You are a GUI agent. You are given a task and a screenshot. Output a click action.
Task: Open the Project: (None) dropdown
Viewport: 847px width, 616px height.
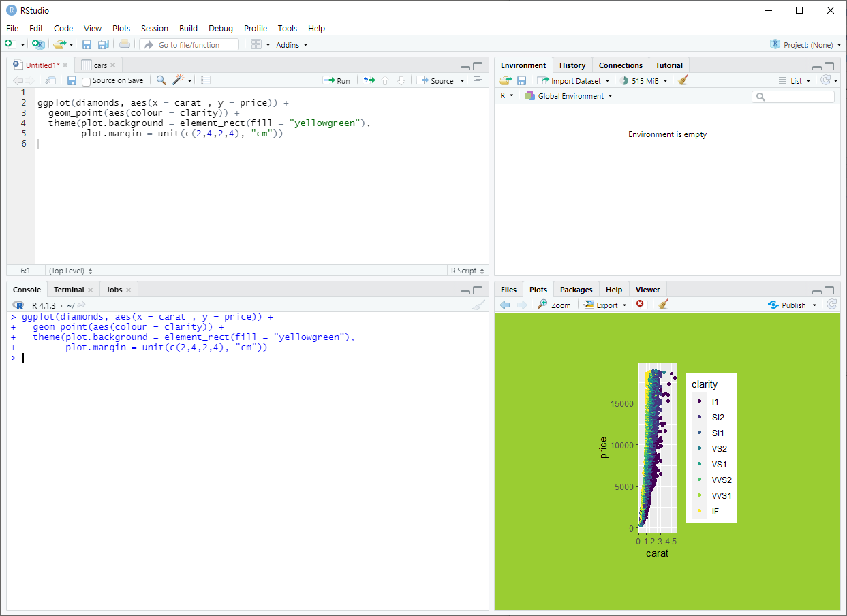806,45
